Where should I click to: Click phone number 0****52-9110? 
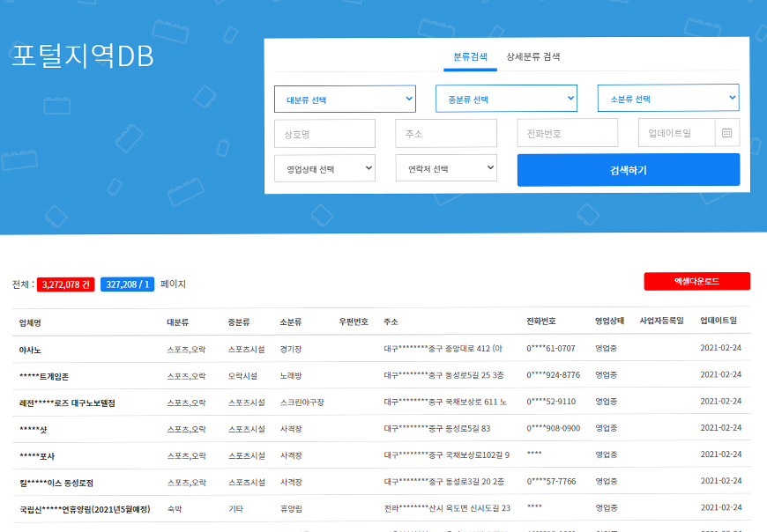551,401
